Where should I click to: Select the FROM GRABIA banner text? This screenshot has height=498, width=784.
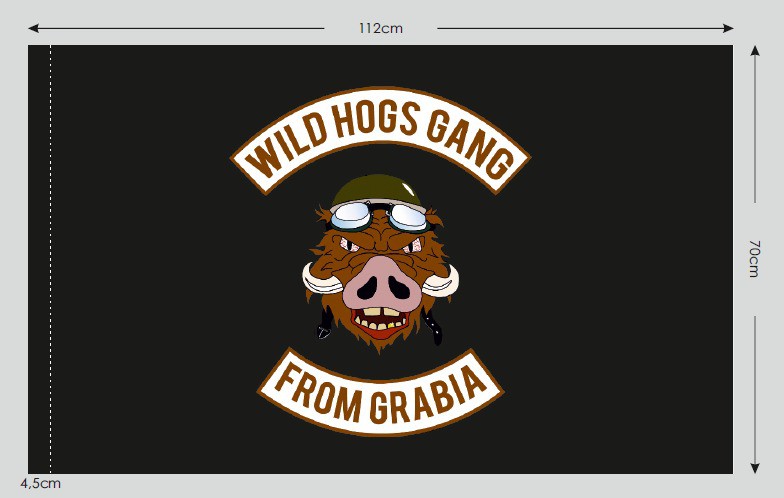click(380, 394)
